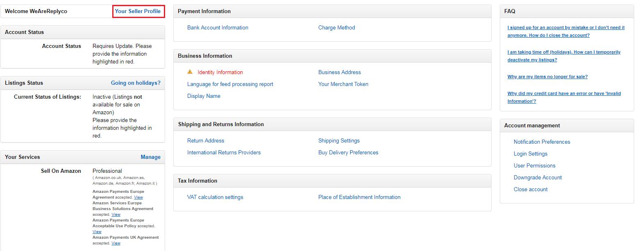Open Language for feed processing report
The image size is (644, 251).
(x=230, y=84)
